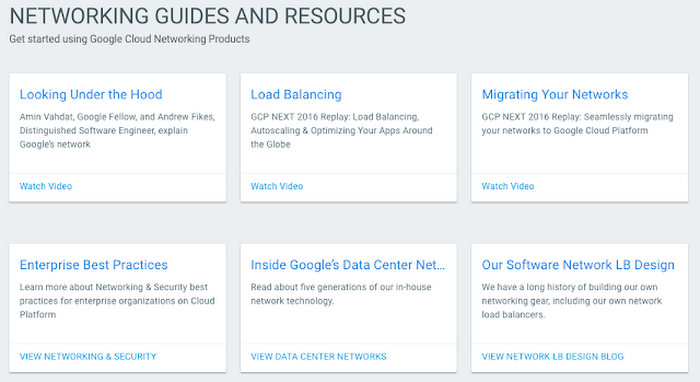Click description 'GCP NEXT 2016 Replay: Load Balancing'
The width and height of the screenshot is (700, 382).
[342, 130]
